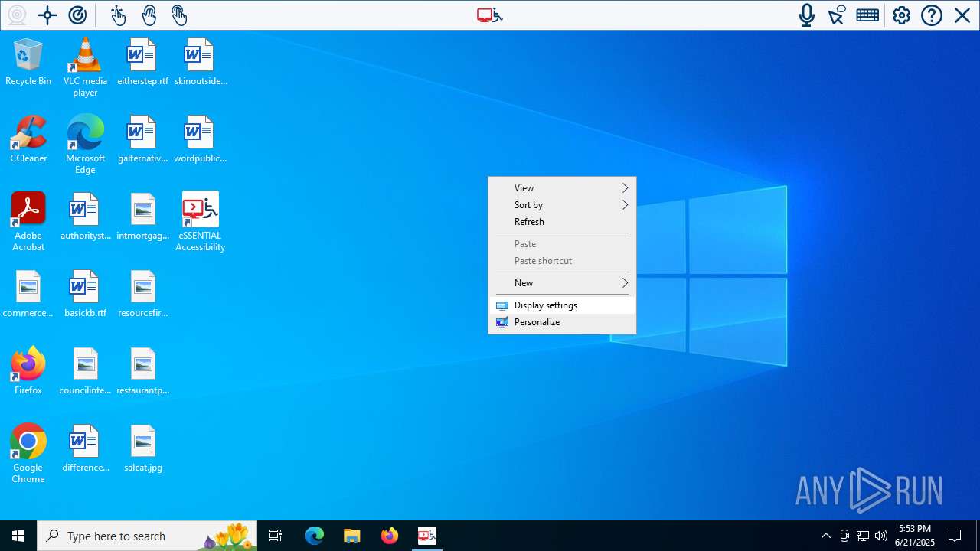Open the help question mark icon
980x551 pixels.
(932, 15)
